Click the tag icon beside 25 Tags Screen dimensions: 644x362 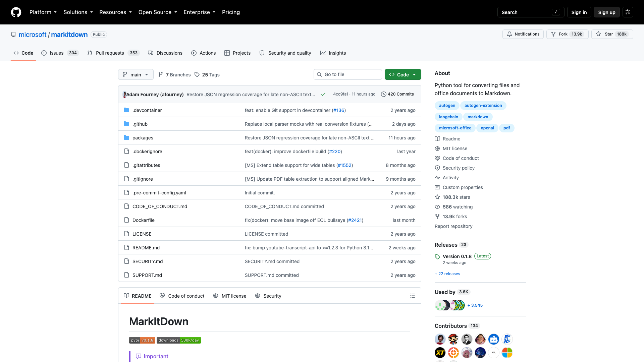point(197,74)
